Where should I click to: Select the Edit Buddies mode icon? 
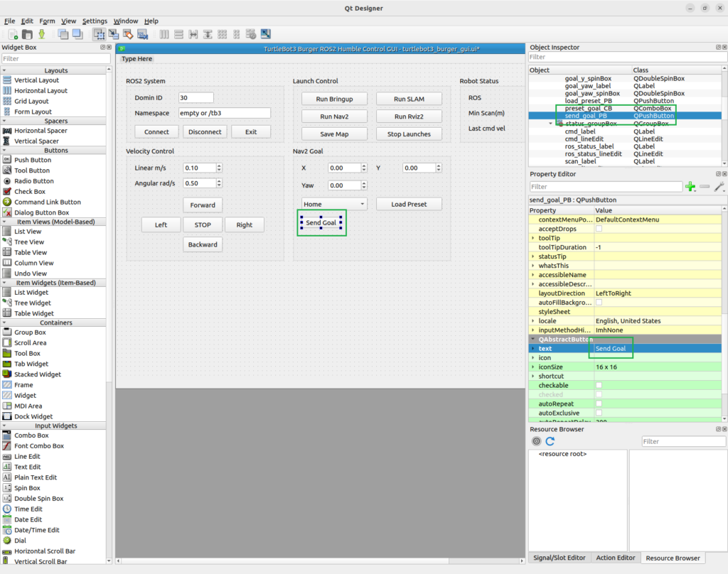tap(128, 34)
